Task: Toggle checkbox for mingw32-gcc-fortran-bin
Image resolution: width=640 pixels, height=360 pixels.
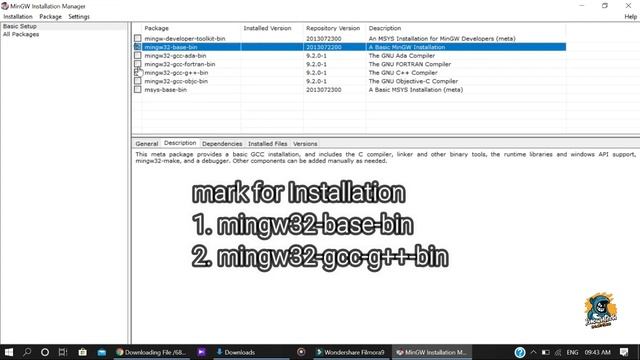Action: pyautogui.click(x=138, y=64)
